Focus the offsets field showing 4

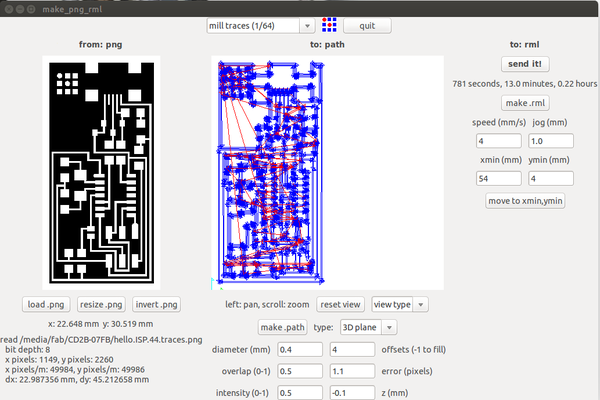(352, 349)
